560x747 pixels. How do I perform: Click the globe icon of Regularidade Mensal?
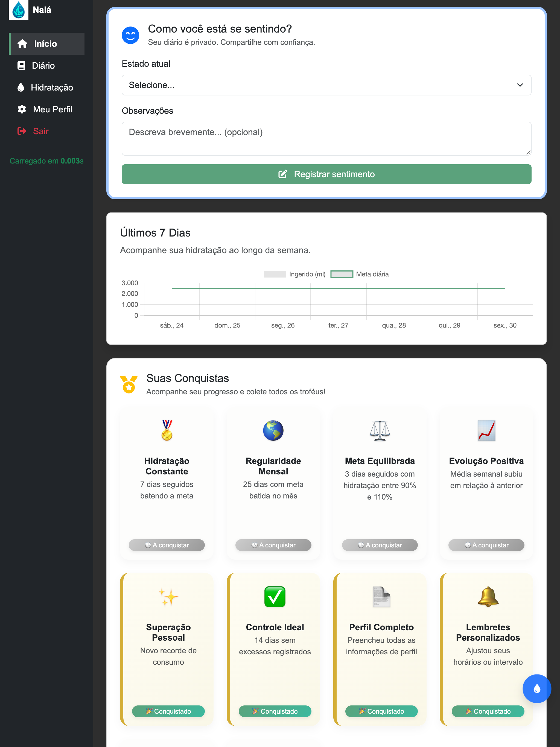(273, 431)
